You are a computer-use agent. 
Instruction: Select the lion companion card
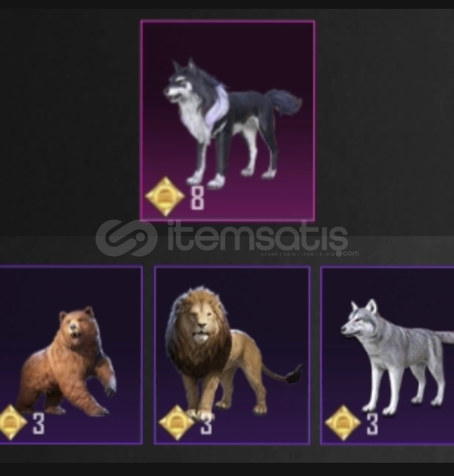point(232,355)
